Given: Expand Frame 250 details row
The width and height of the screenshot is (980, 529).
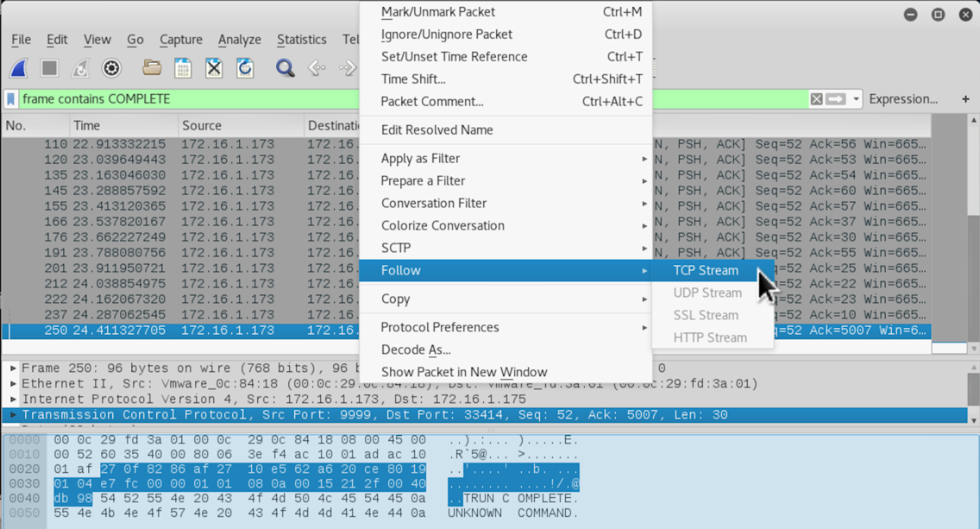Looking at the screenshot, I should [12, 368].
